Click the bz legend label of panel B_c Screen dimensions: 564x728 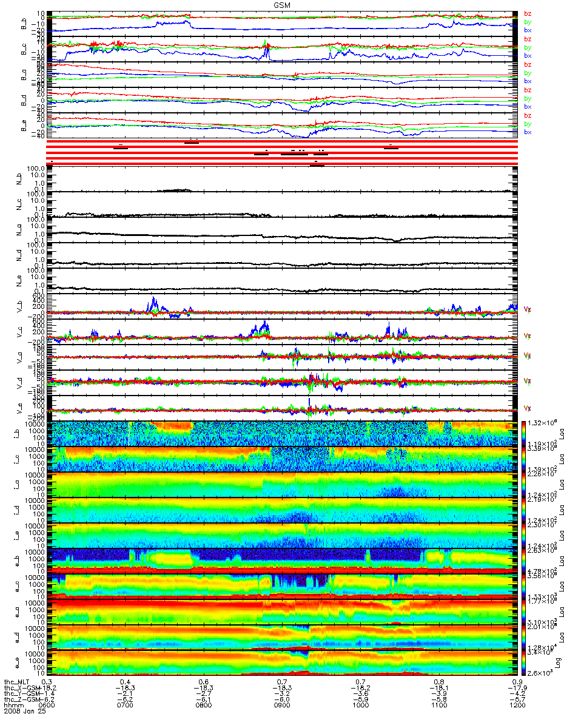pos(528,39)
